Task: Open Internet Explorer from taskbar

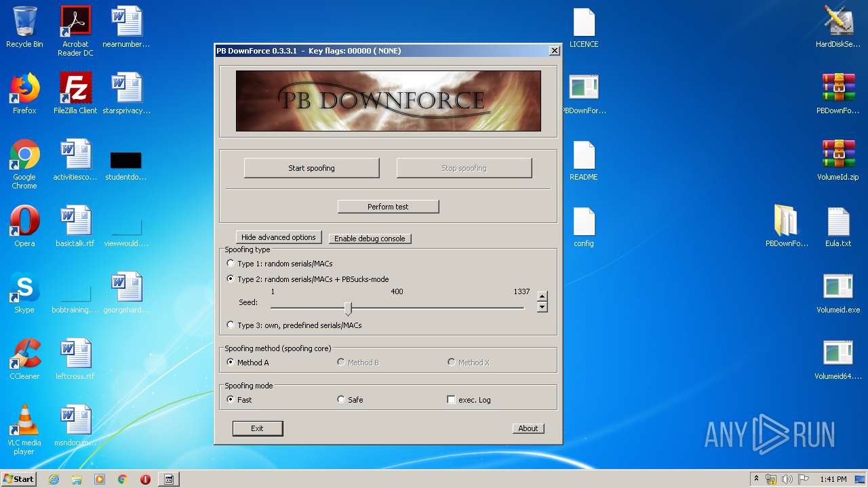Action: point(54,479)
